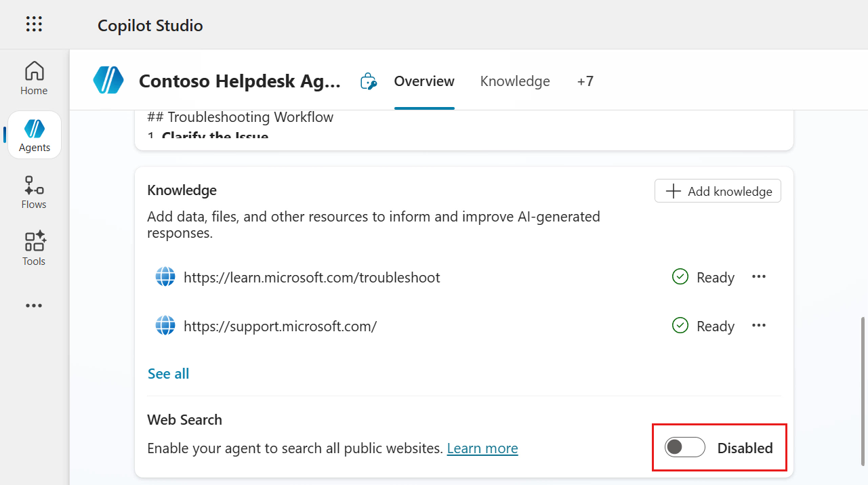Click the copilot badge beside the agent name
The width and height of the screenshot is (868, 485).
coord(368,81)
